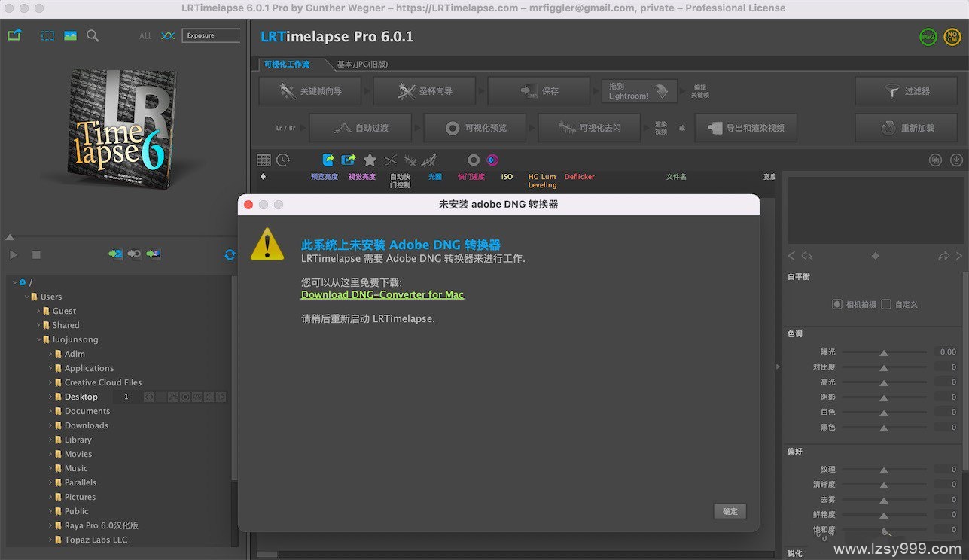This screenshot has height=560, width=969.
Task: Collapse the luojunsong folder
Action: click(38, 339)
